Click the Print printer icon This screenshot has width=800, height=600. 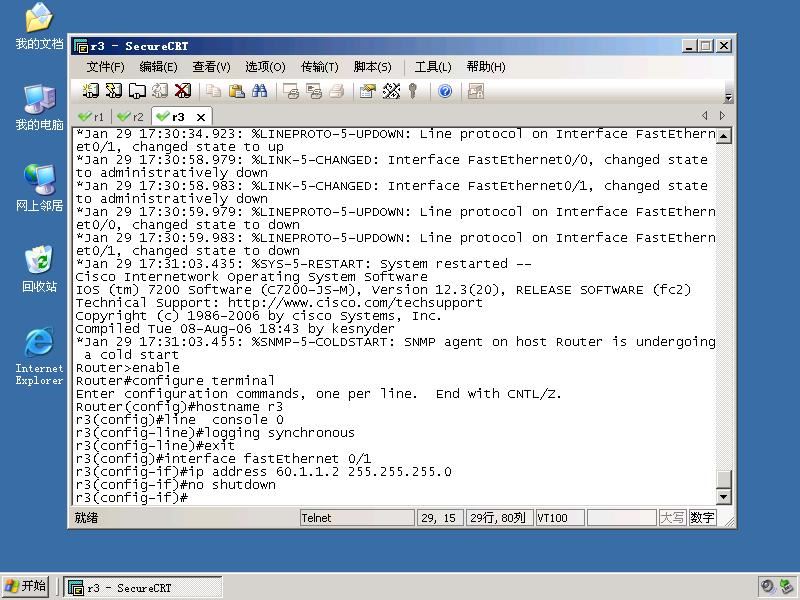click(x=337, y=91)
